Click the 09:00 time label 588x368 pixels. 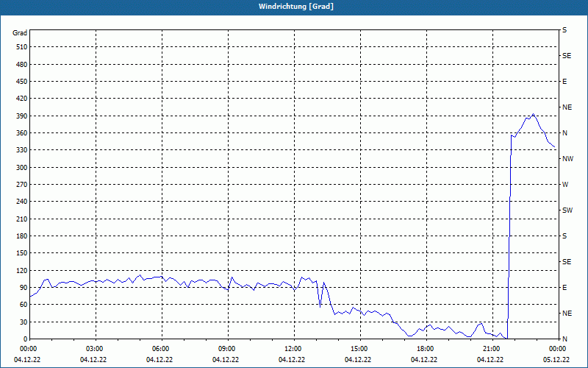coord(228,349)
